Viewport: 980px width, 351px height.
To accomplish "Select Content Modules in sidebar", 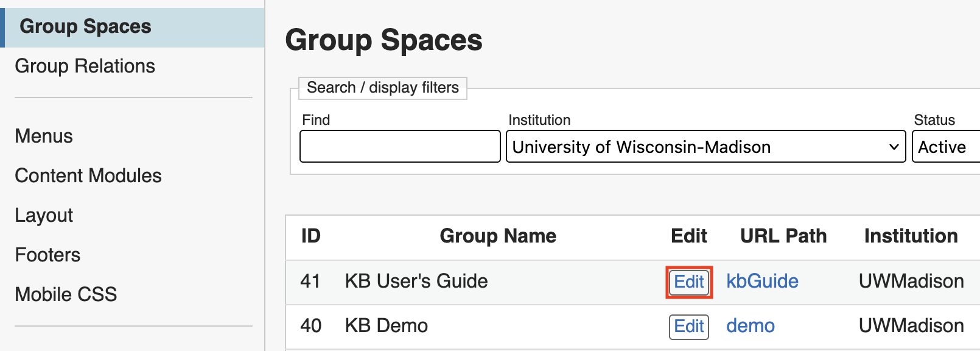I will [88, 175].
